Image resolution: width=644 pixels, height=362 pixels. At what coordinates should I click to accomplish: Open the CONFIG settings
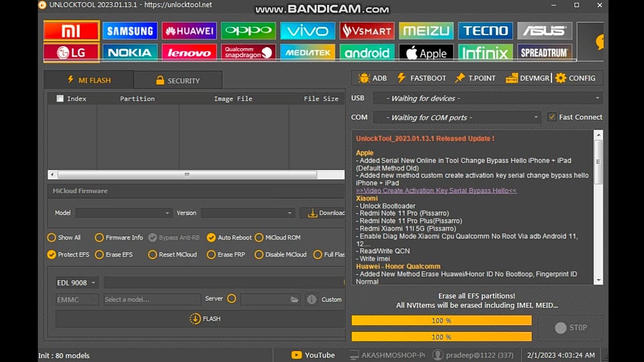click(575, 78)
